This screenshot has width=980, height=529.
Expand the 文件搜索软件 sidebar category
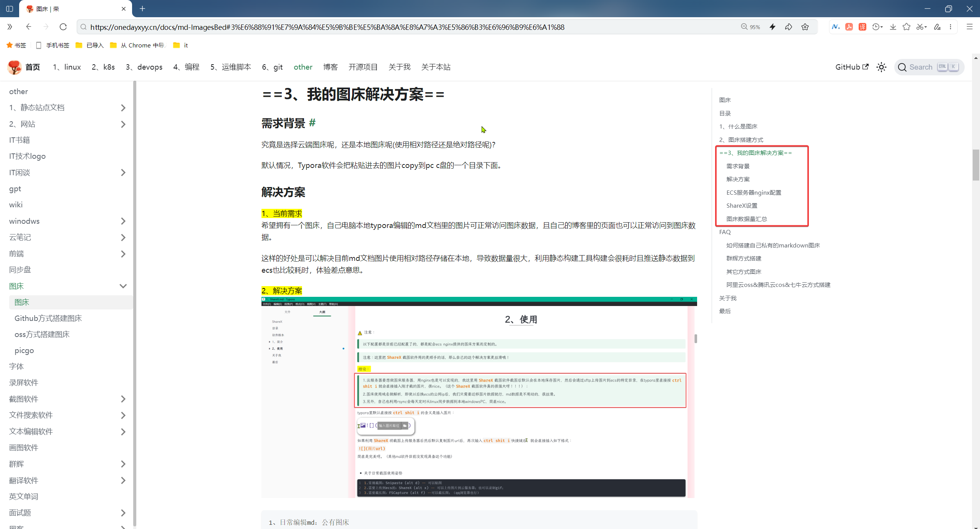[x=123, y=415]
